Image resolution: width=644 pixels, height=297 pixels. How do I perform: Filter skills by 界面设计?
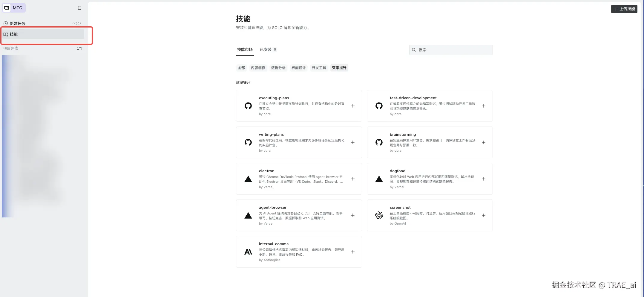point(299,68)
